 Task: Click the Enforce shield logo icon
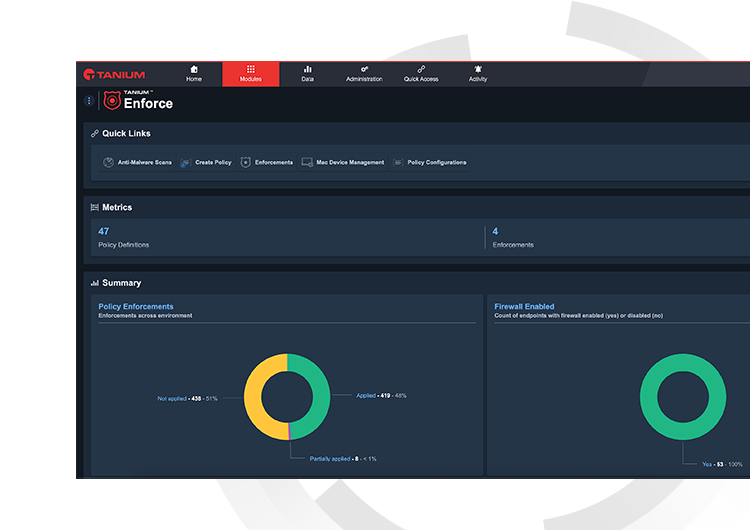coord(112,100)
